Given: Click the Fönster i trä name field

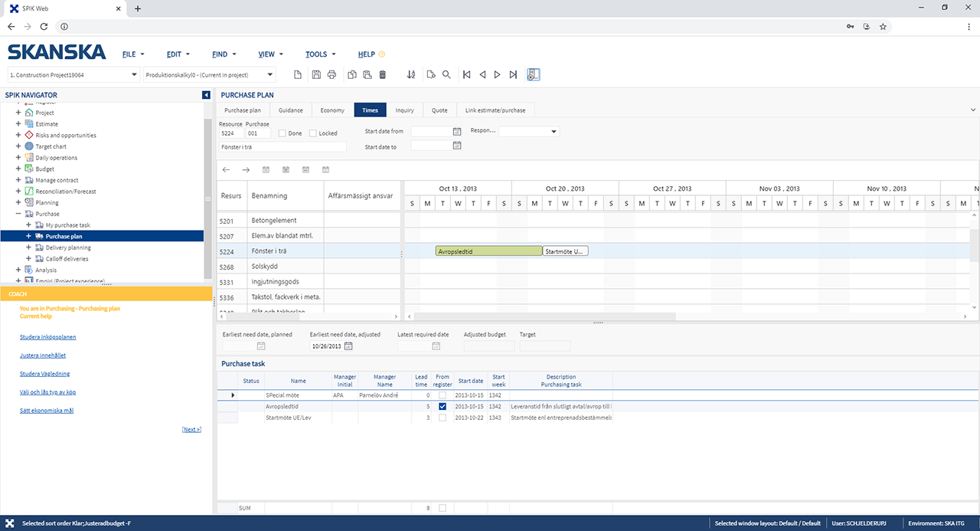Looking at the screenshot, I should (283, 146).
